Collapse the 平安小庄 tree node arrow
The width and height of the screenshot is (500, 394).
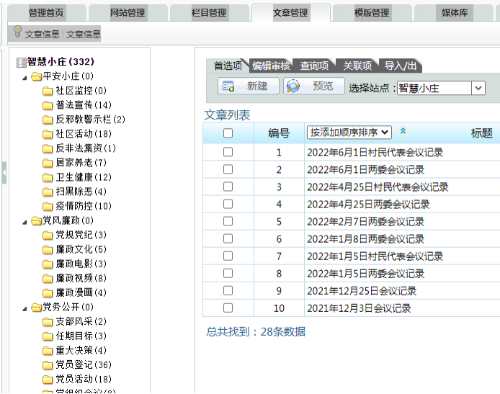click(25, 78)
